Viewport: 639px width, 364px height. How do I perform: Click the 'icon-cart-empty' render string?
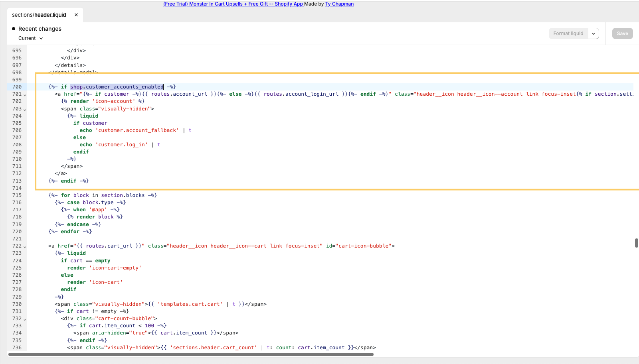point(115,268)
